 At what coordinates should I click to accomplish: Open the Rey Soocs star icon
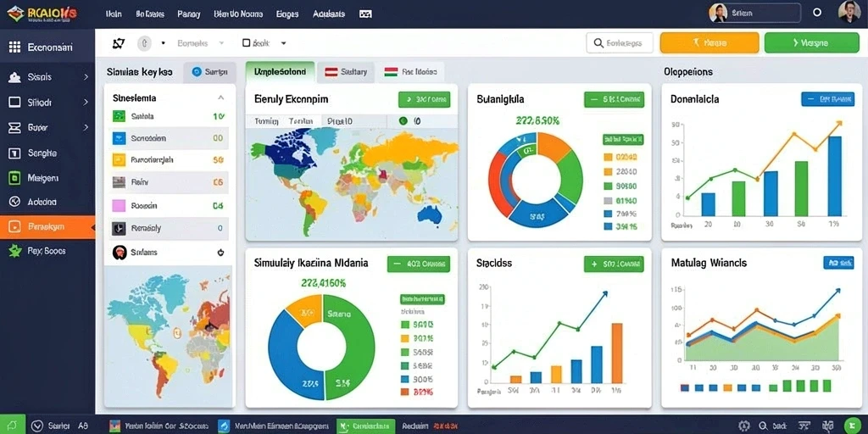click(15, 251)
